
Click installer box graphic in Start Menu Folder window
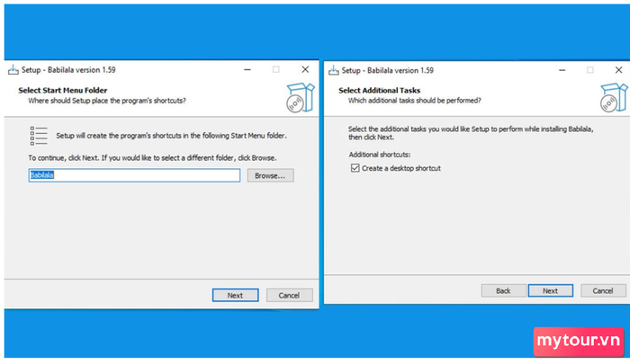coord(301,97)
